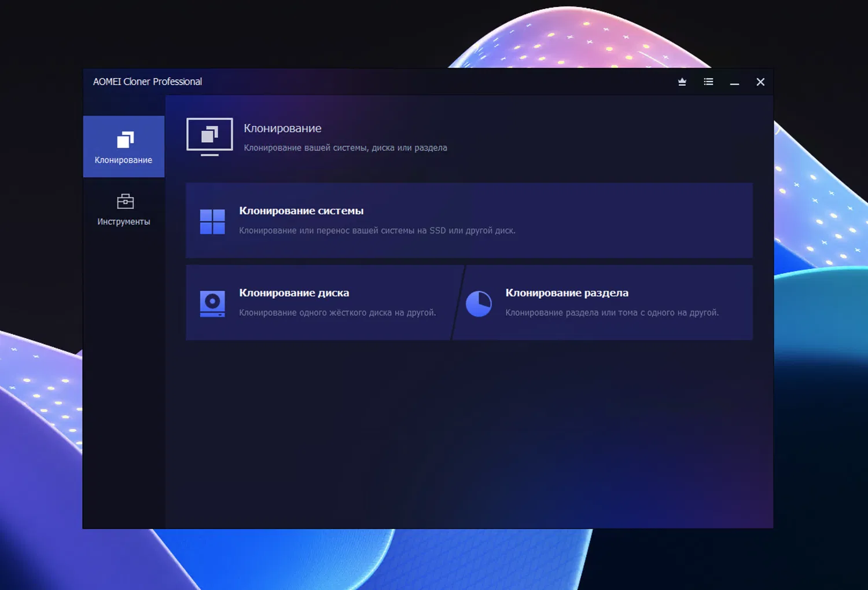Select the Клонирование раздела title
The width and height of the screenshot is (868, 590).
click(x=567, y=293)
